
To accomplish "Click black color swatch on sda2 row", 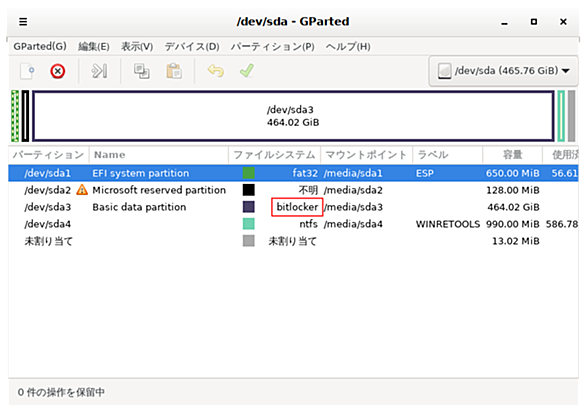I will (x=249, y=190).
